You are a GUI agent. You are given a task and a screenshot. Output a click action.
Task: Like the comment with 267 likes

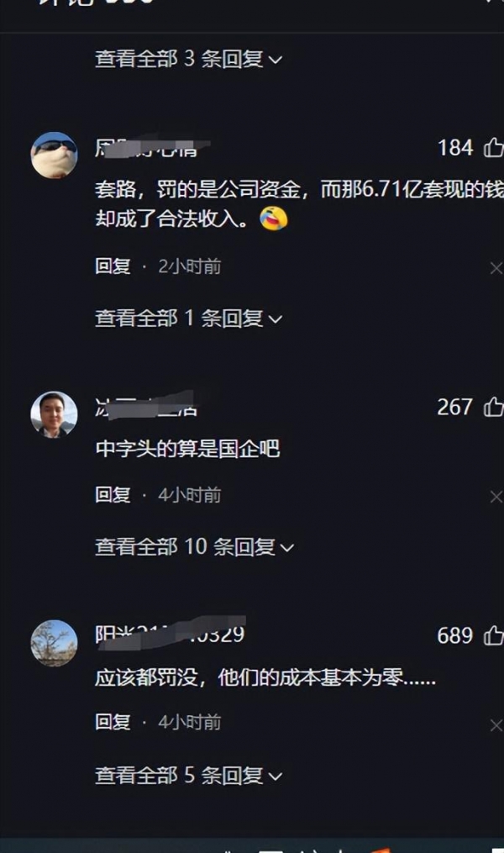tap(494, 407)
